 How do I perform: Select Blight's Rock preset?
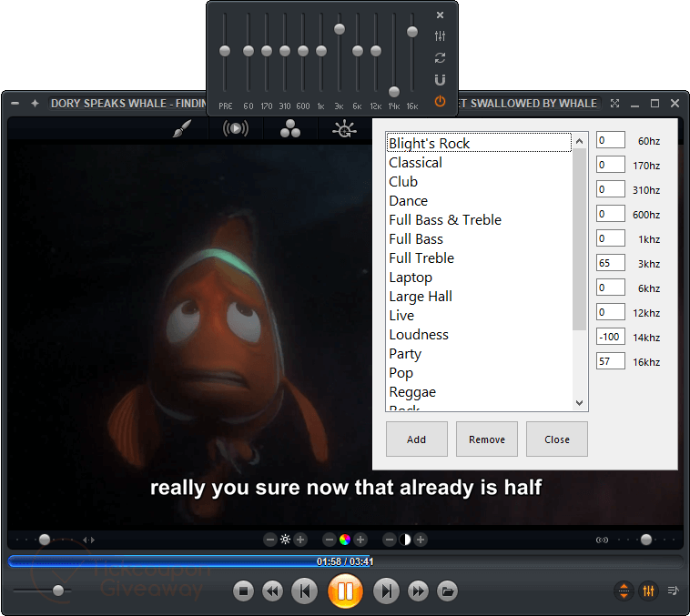[479, 144]
